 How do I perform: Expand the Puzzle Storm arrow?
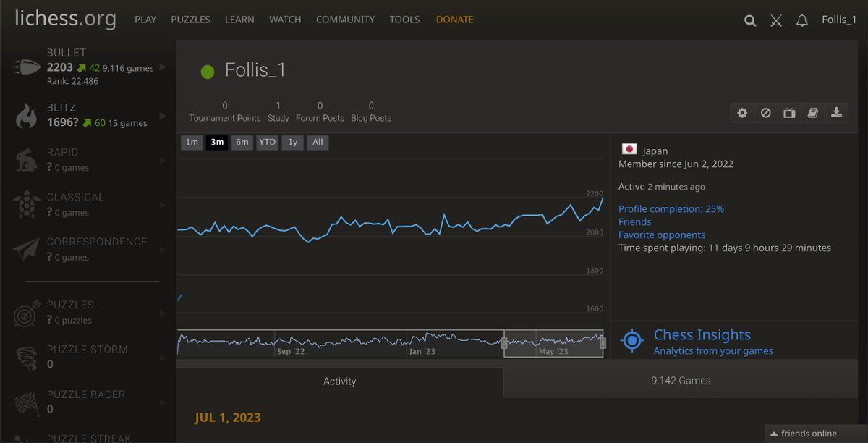(162, 358)
